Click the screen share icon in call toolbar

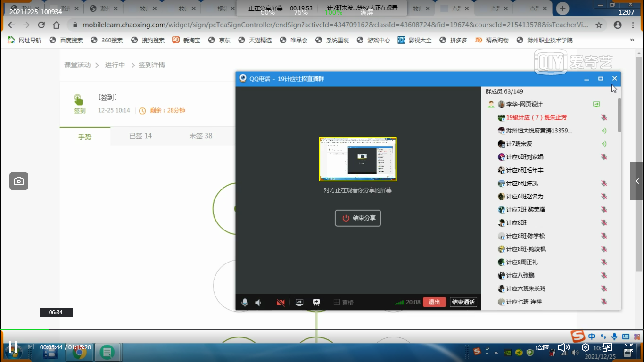299,303
